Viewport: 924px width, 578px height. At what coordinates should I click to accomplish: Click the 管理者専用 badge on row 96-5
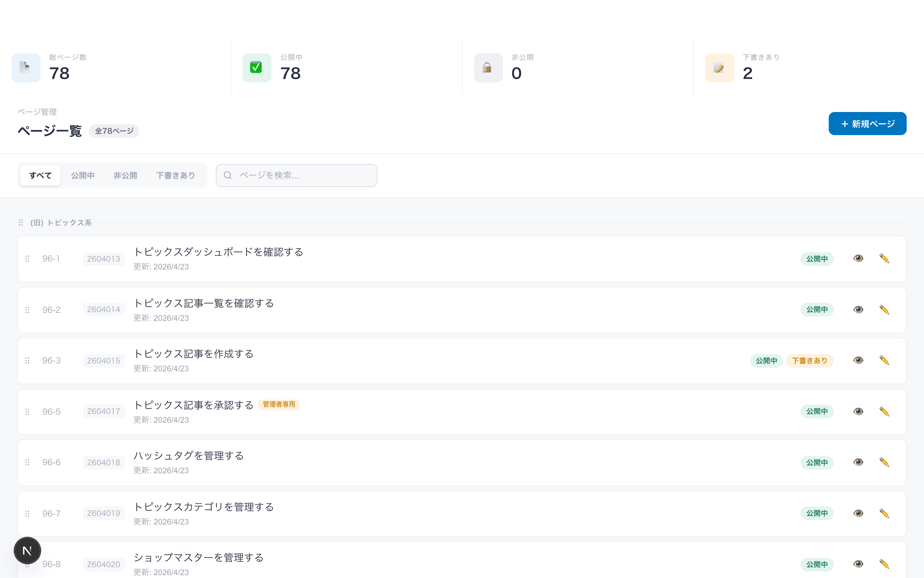click(279, 405)
